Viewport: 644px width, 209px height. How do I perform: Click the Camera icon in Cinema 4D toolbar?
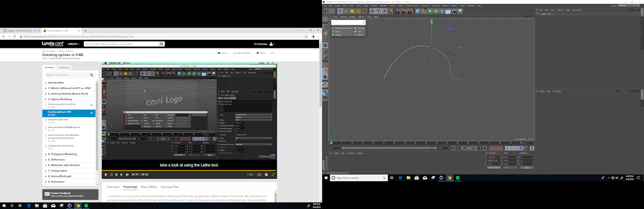click(454, 11)
